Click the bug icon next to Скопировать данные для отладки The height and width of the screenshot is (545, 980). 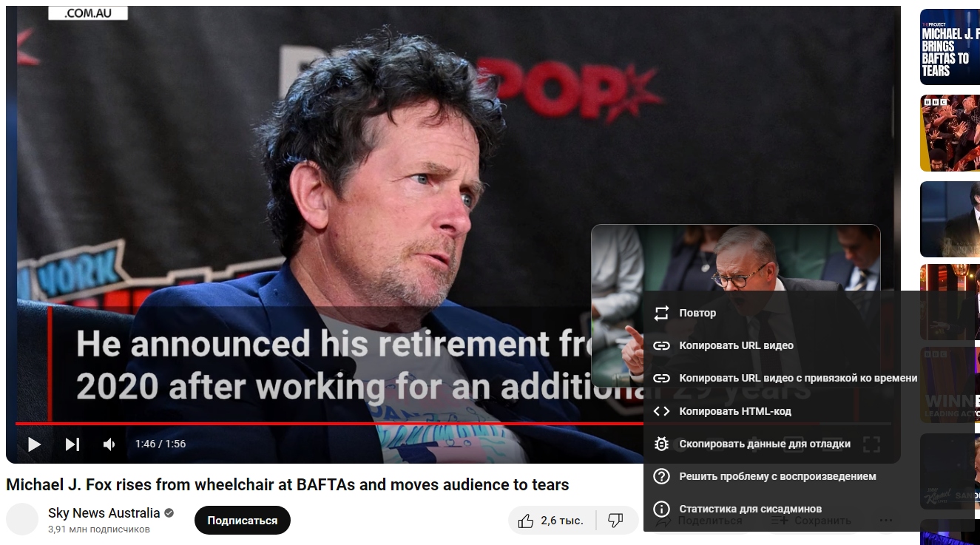662,444
